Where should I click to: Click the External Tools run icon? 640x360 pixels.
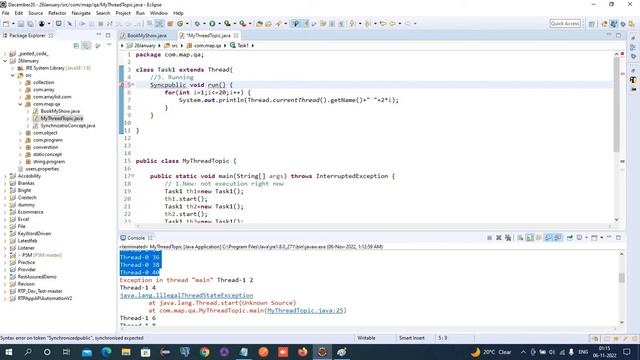(x=242, y=24)
